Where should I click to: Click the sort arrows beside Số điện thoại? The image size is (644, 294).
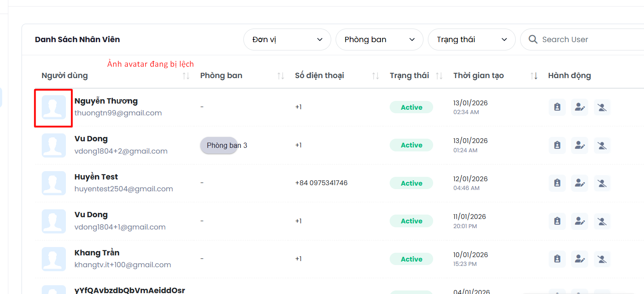pos(375,76)
